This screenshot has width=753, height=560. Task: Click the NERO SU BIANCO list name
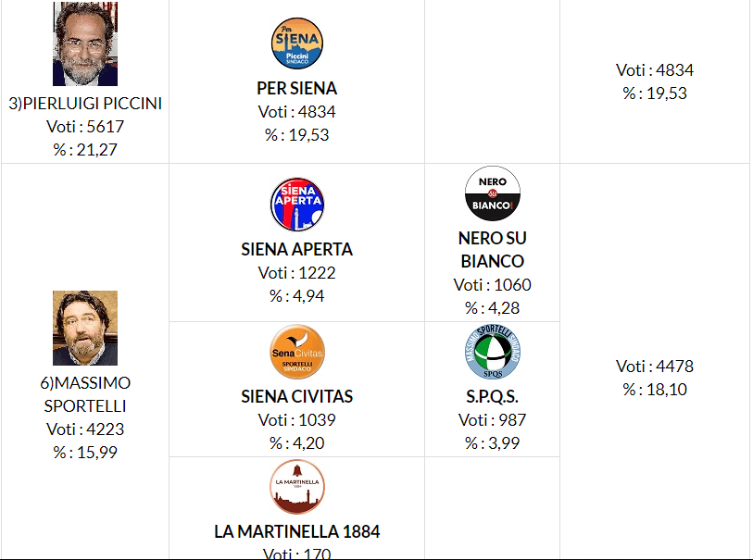click(492, 250)
